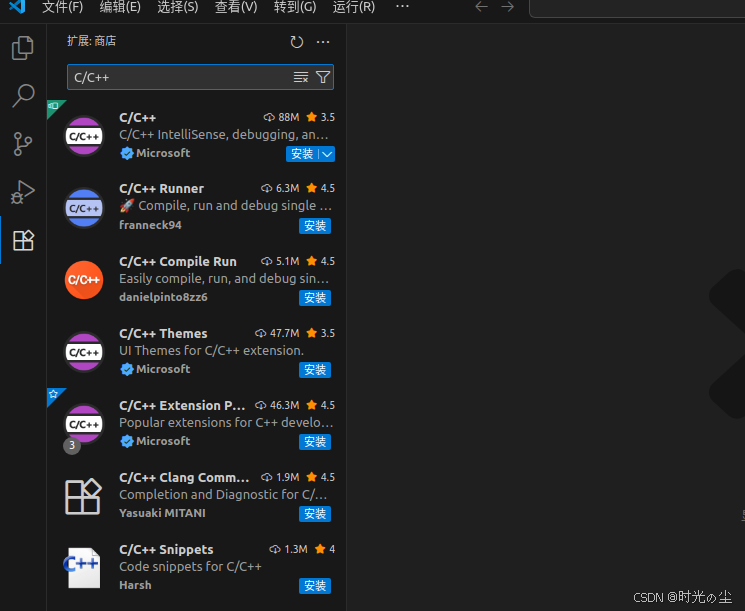Open the C/C++ Themes title
This screenshot has width=745, height=611.
pyautogui.click(x=163, y=334)
